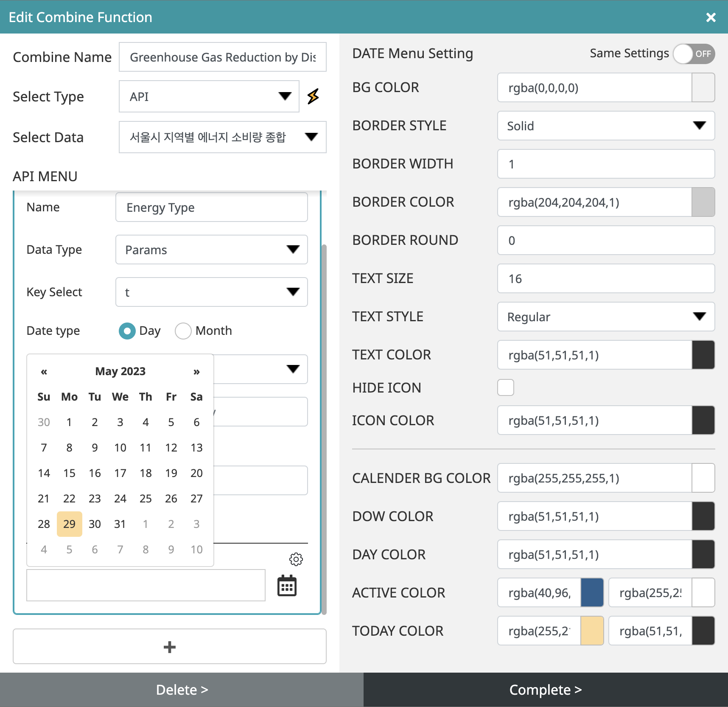Select the Month date type radio
This screenshot has height=707, width=728.
(183, 331)
